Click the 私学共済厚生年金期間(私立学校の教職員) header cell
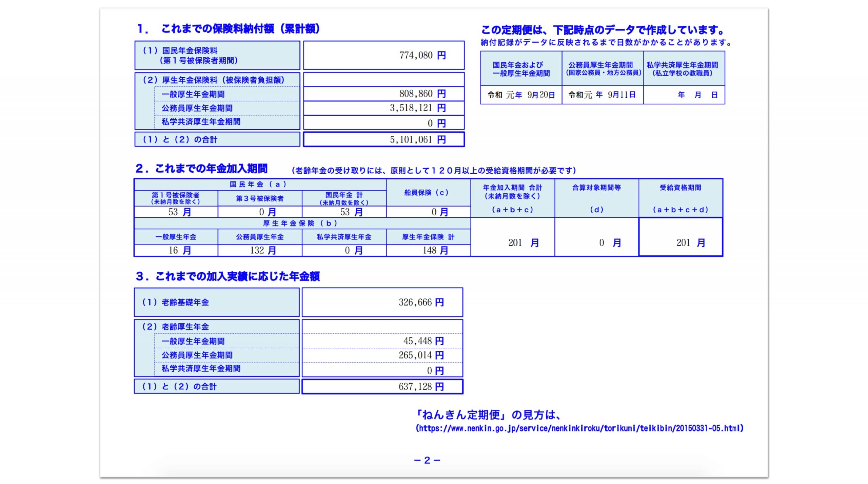Image resolution: width=868 pixels, height=484 pixels. (684, 69)
